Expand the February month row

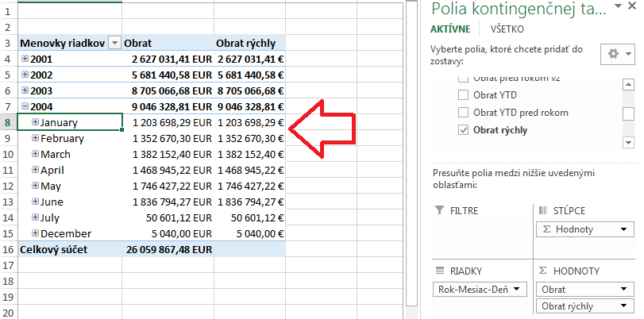(35, 138)
